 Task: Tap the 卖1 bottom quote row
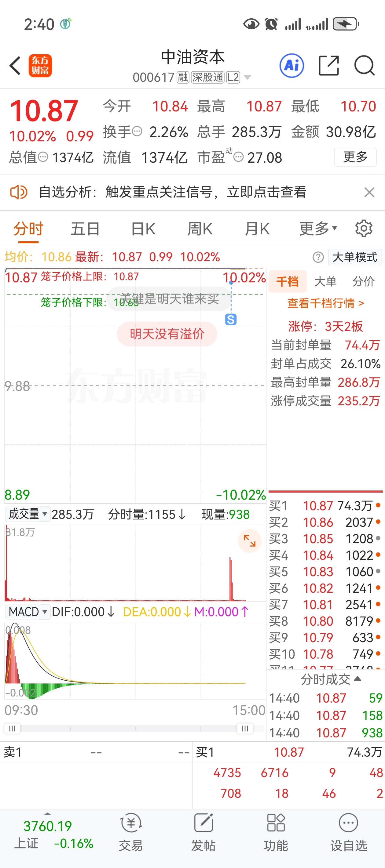pyautogui.click(x=96, y=752)
